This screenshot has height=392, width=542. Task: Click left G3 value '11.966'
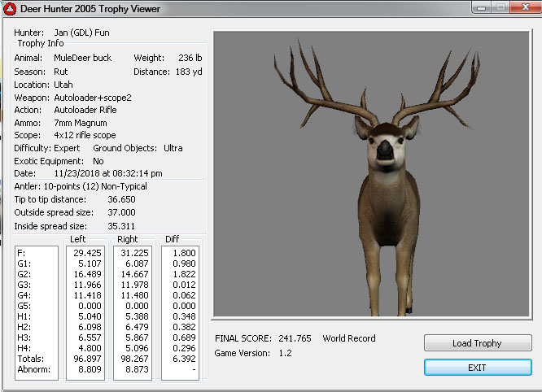tap(87, 285)
